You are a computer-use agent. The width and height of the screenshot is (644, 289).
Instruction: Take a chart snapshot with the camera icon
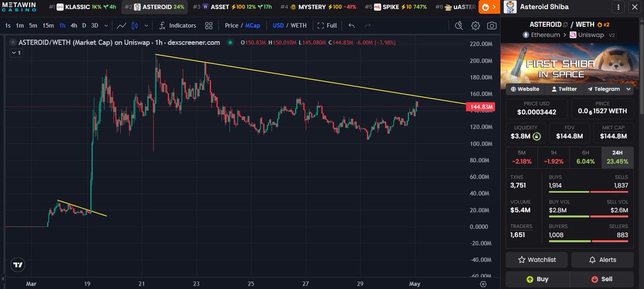[492, 25]
